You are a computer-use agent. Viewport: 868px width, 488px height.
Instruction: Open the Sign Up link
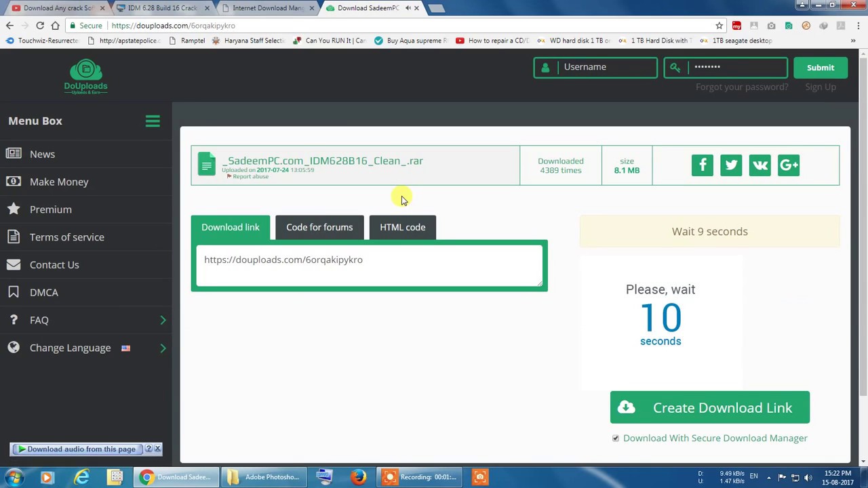(821, 87)
